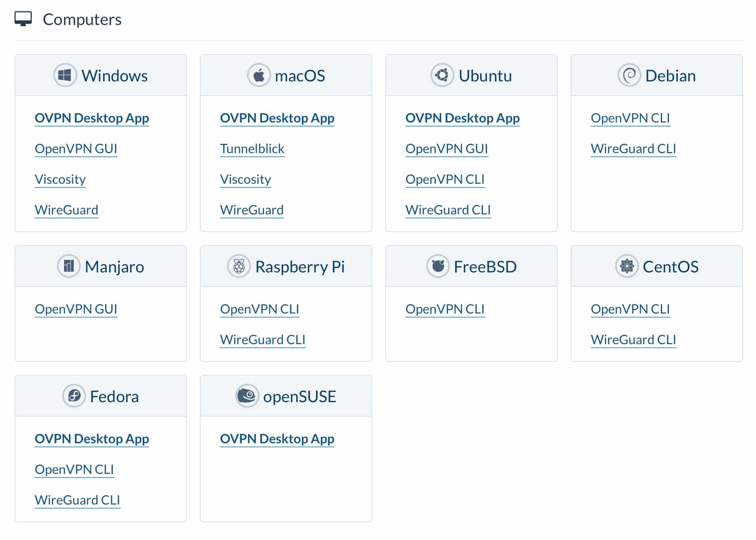Click the Fedora logo icon

click(x=74, y=396)
